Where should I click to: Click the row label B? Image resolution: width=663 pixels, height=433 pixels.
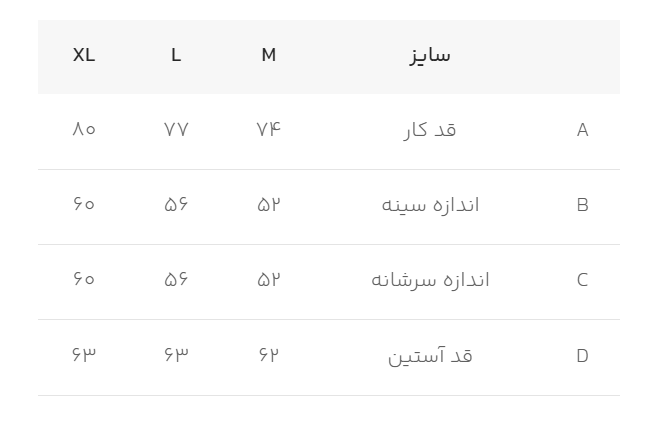pos(582,205)
